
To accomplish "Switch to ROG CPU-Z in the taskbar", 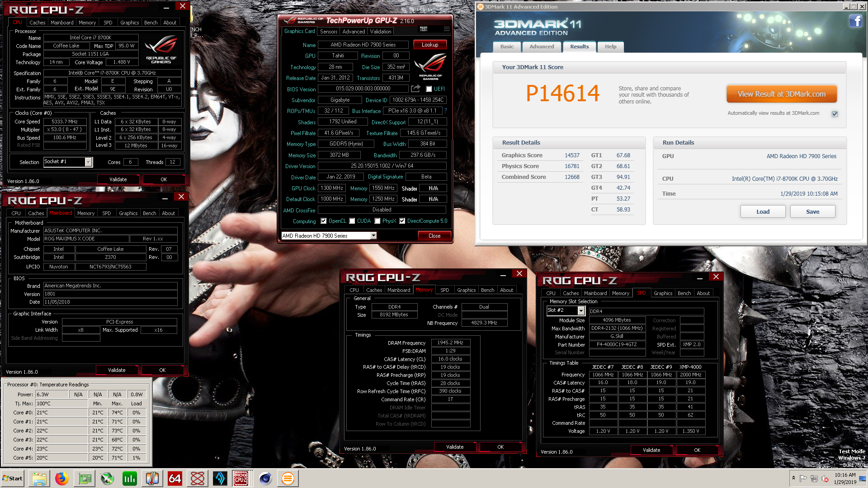I will tap(241, 479).
